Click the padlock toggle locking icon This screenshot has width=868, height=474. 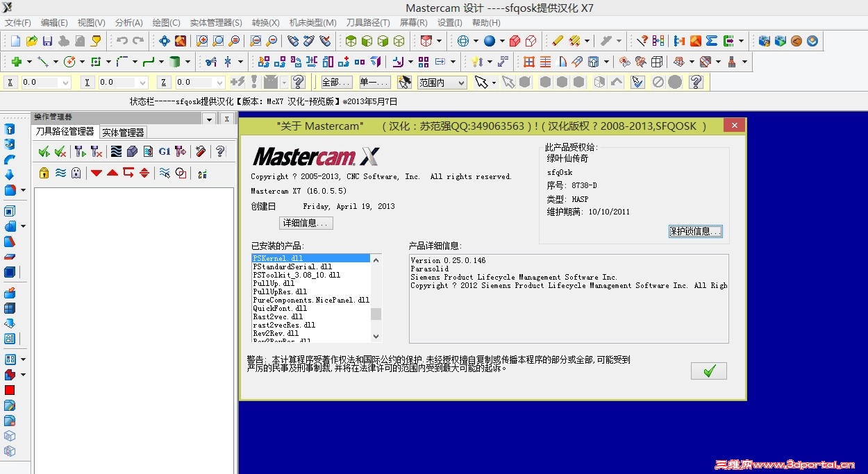point(44,173)
